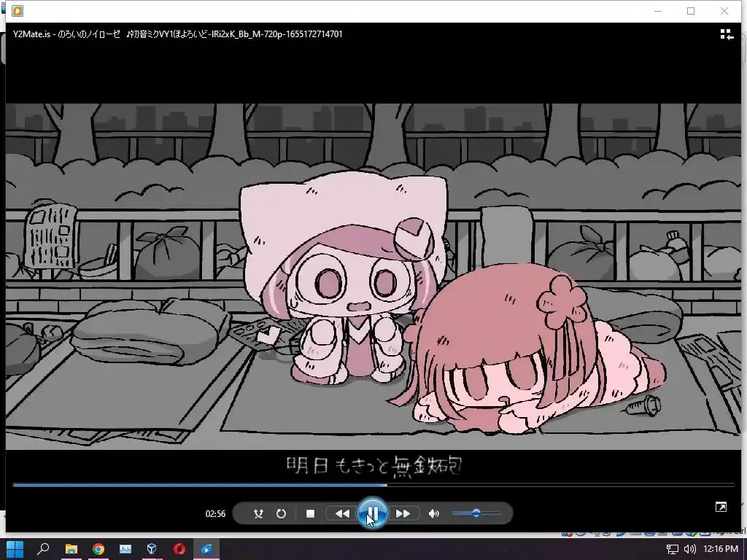747x560 pixels.
Task: Open VirtualBox from the taskbar
Action: pos(152,549)
